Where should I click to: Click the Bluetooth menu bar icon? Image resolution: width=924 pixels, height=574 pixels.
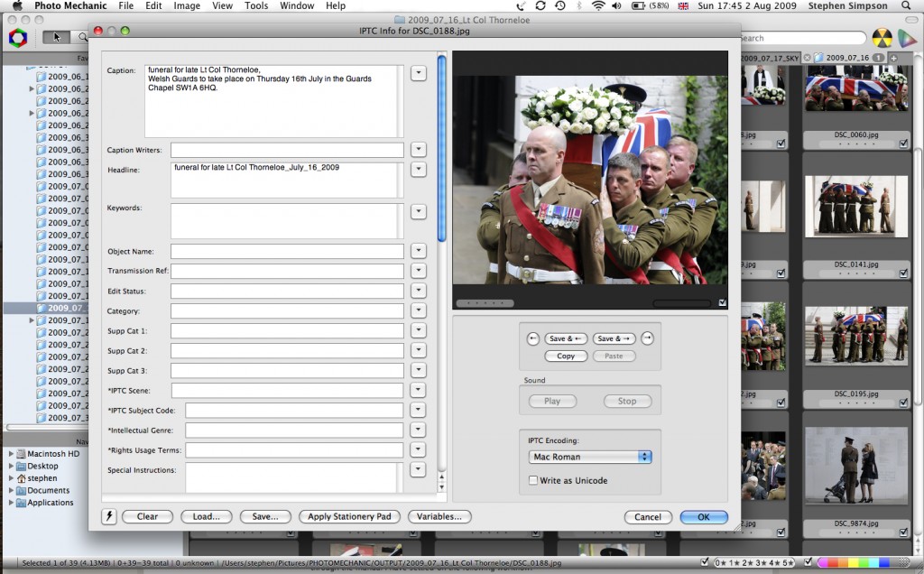[578, 6]
